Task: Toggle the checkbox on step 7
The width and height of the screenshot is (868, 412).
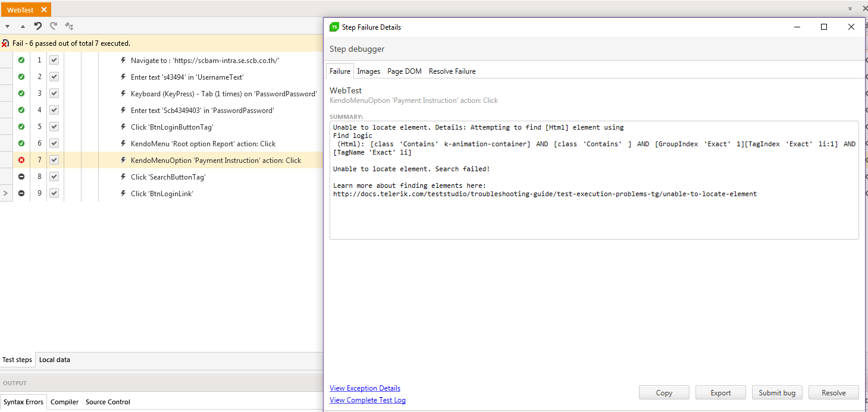Action: 54,160
